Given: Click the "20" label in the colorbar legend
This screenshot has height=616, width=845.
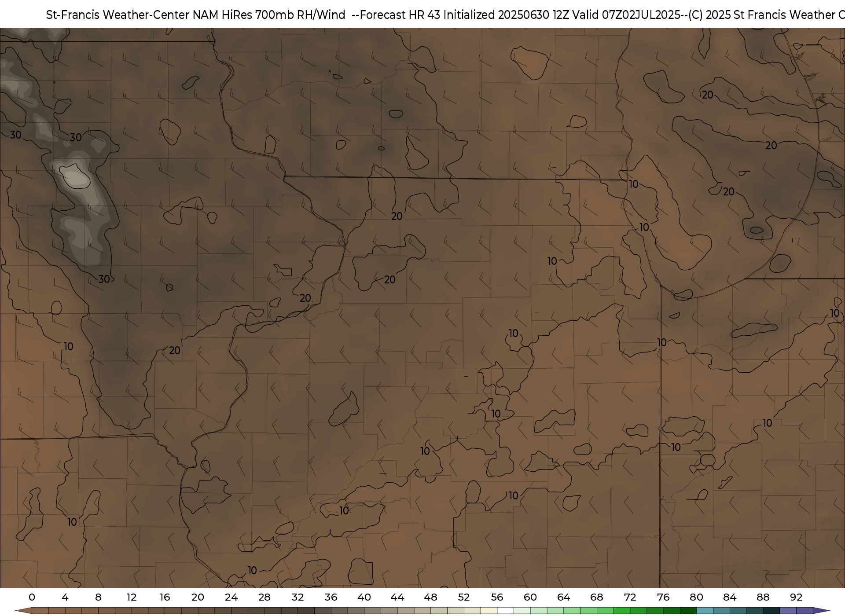Looking at the screenshot, I should coord(198,597).
